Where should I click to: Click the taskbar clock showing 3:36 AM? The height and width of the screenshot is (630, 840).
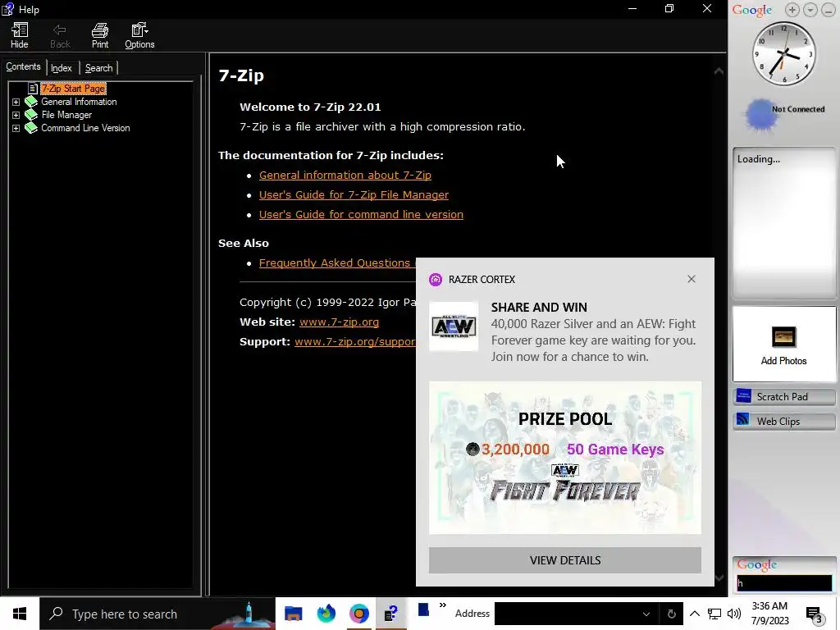point(769,614)
